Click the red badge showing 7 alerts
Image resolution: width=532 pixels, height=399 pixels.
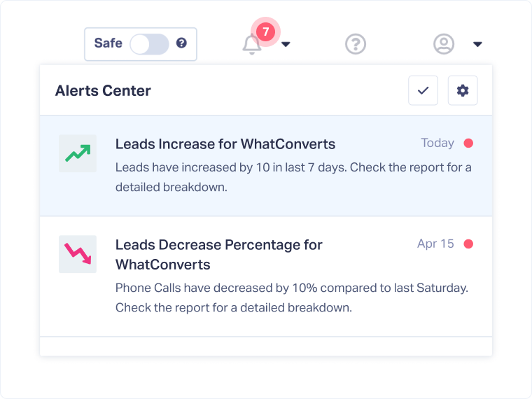click(266, 32)
